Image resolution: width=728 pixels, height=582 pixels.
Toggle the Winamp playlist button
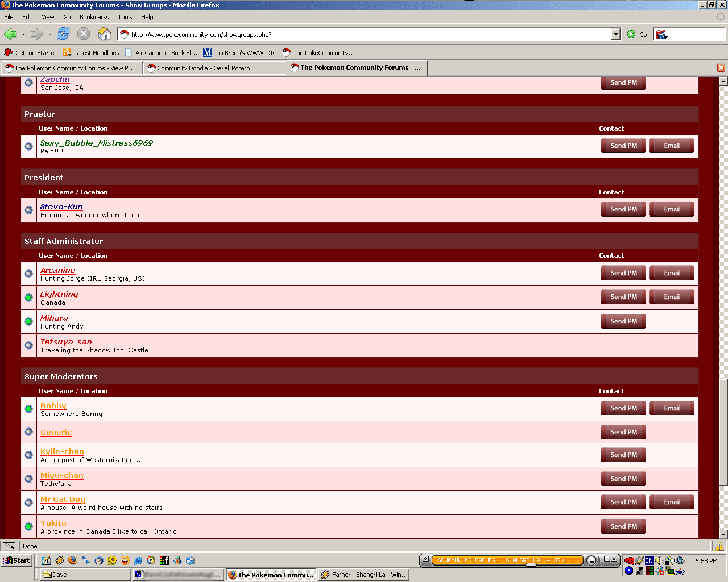pyautogui.click(x=591, y=560)
